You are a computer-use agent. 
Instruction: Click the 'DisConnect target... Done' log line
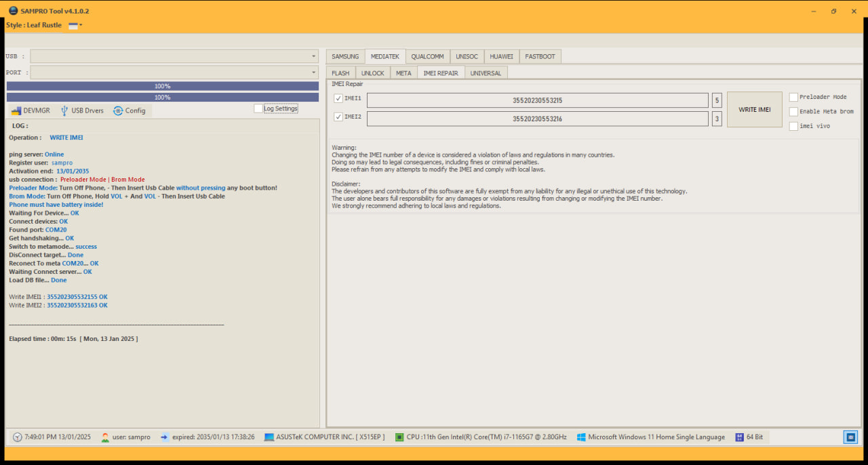tap(46, 255)
